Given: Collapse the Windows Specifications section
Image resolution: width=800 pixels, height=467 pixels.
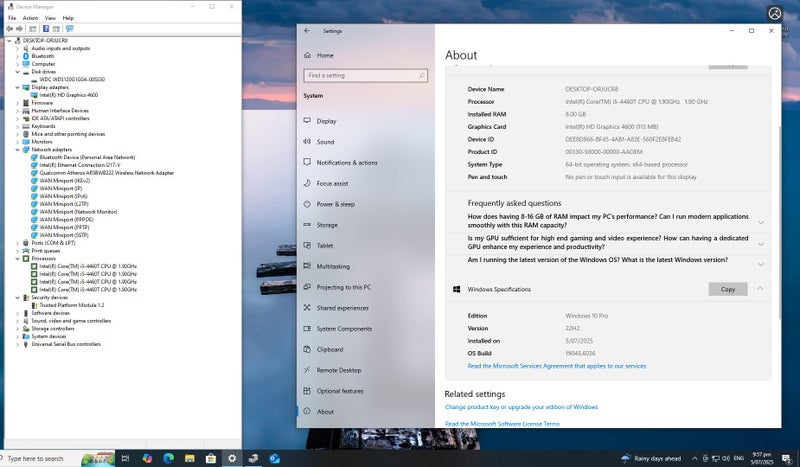Looking at the screenshot, I should 760,289.
